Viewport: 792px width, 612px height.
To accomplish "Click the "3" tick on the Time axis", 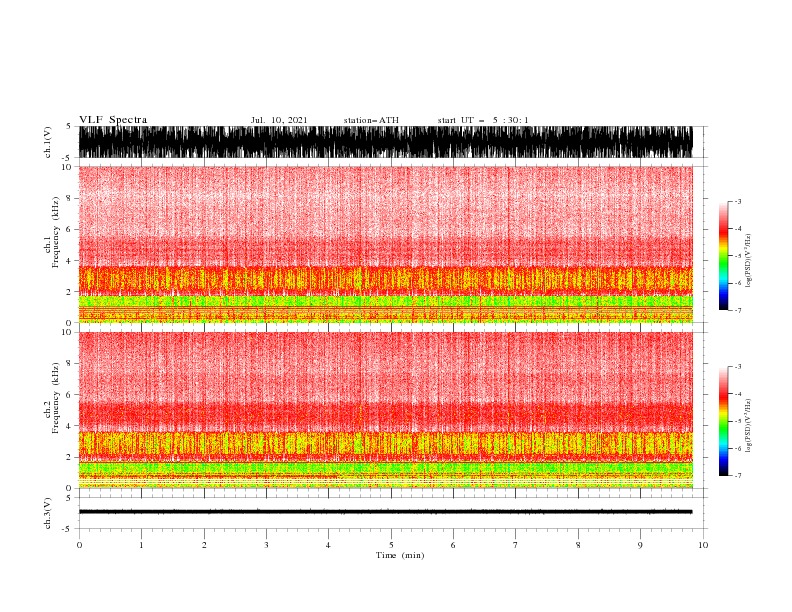I will pos(266,545).
